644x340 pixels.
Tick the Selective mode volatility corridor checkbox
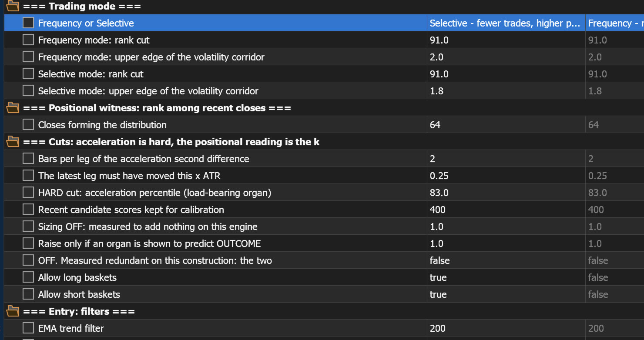click(x=28, y=90)
